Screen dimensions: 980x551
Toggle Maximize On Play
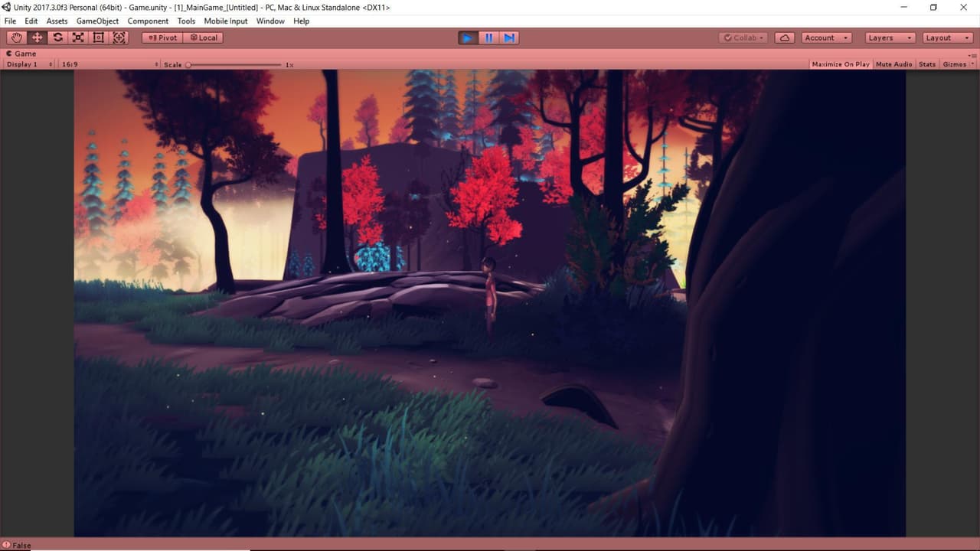(x=841, y=64)
